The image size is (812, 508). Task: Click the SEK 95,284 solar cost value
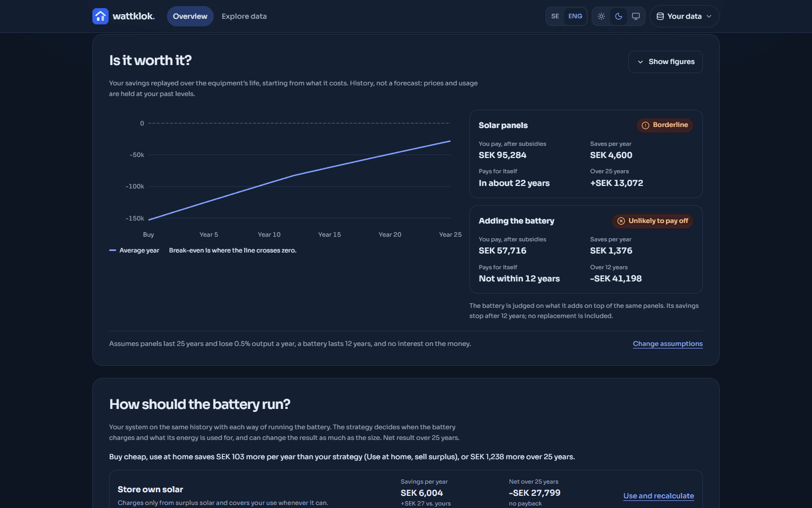pyautogui.click(x=502, y=155)
